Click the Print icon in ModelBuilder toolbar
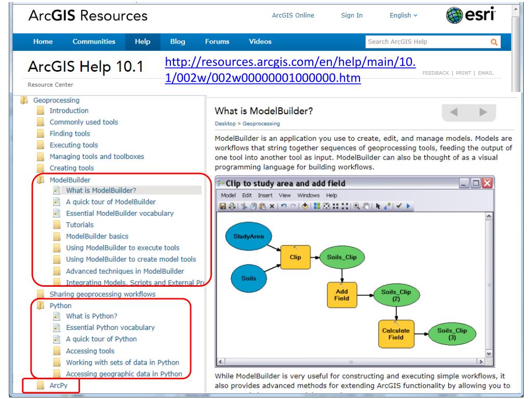The height and width of the screenshot is (399, 532). point(232,206)
